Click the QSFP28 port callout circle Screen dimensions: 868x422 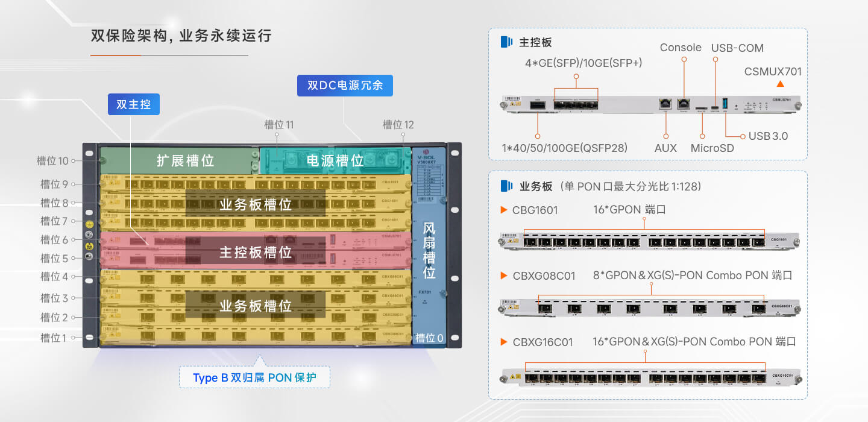(538, 136)
